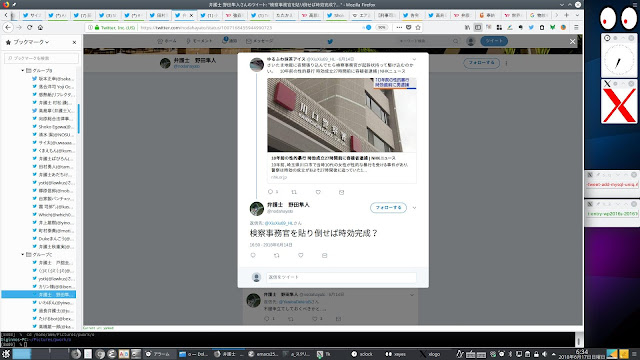The height and width of the screenshot is (360, 640).
Task: Open the Duke bookmark entry
Action: coord(53,239)
